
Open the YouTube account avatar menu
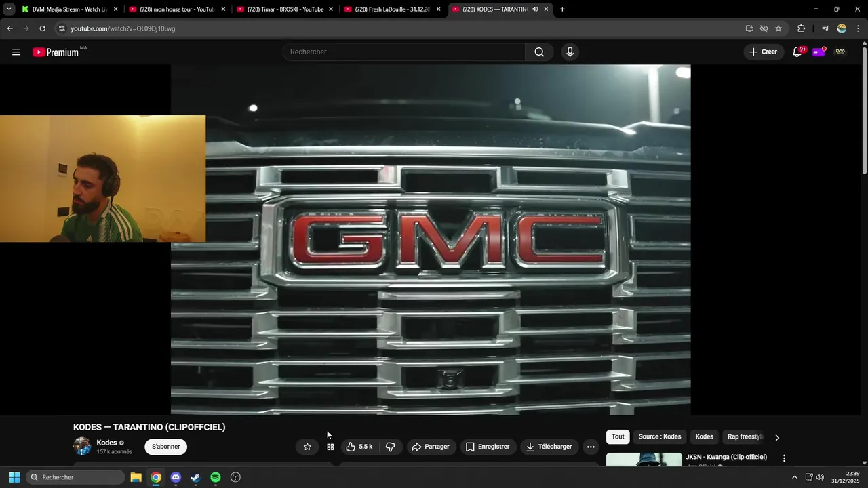[840, 52]
